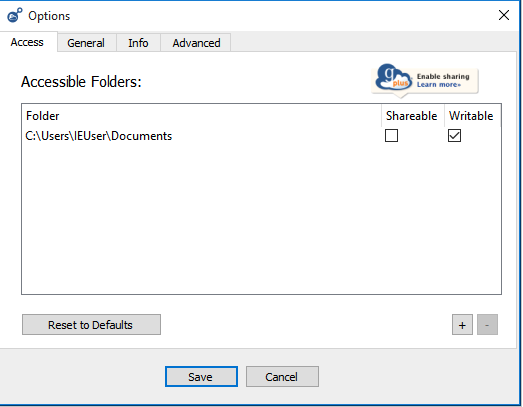Click the Shareable column header

(x=412, y=116)
